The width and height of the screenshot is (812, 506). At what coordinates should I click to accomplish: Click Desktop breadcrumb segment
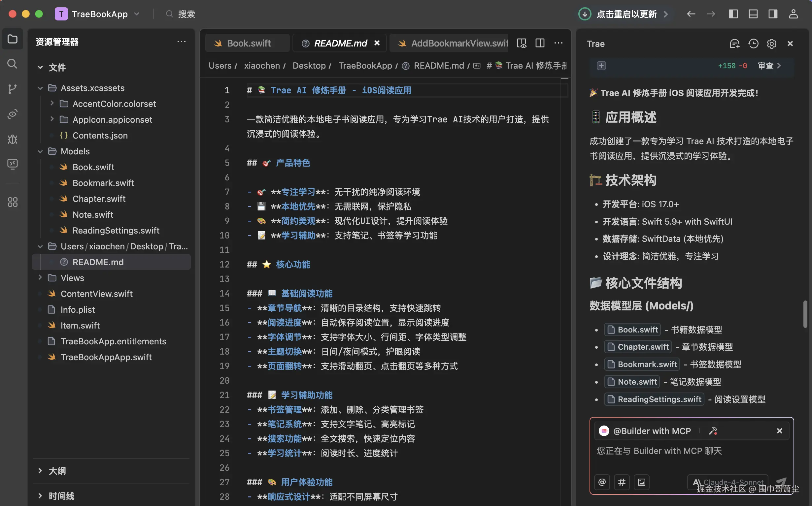click(309, 66)
